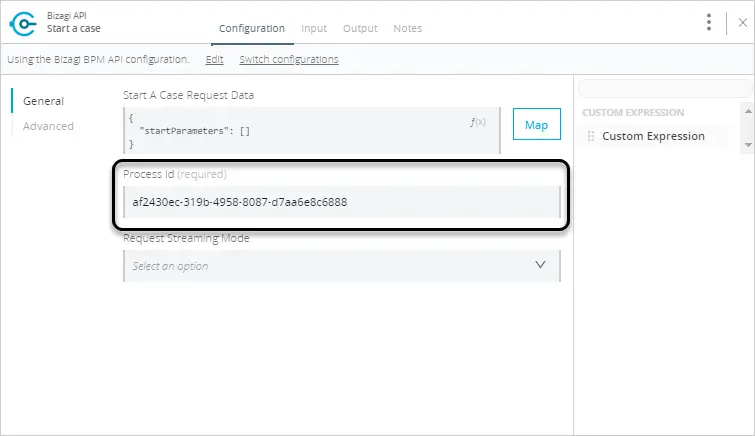This screenshot has height=436, width=755.
Task: Grab the Custom Expression drag handle icon
Action: click(591, 136)
